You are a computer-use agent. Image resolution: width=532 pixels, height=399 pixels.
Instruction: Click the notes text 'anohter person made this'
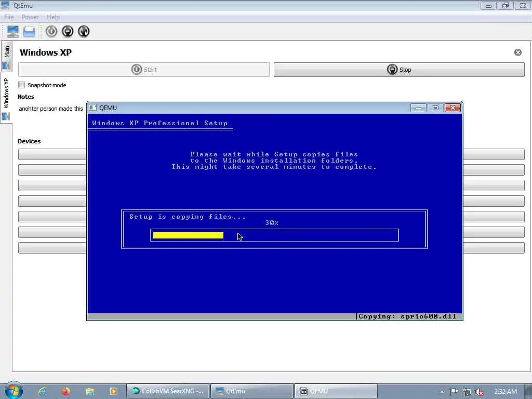(x=51, y=109)
